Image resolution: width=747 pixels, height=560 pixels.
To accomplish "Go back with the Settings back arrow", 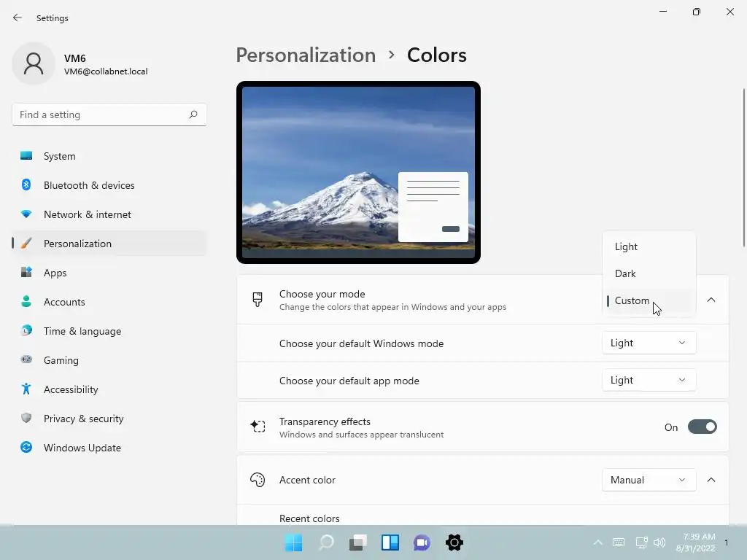I will click(18, 17).
